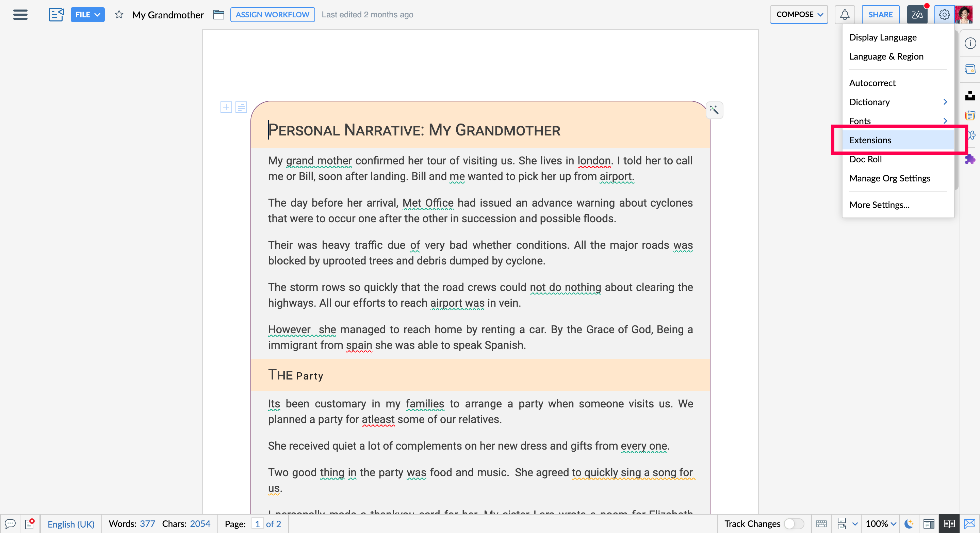Click the 'of 2' page total
The height and width of the screenshot is (533, 980).
[x=273, y=524]
